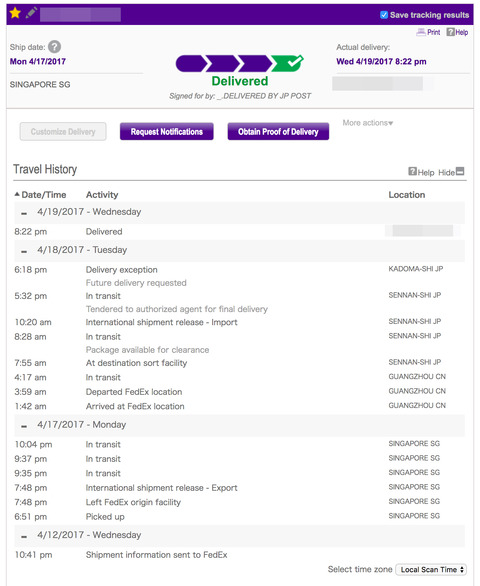Click the printer icon next to Print
Screen dimensions: 480x586
click(421, 32)
